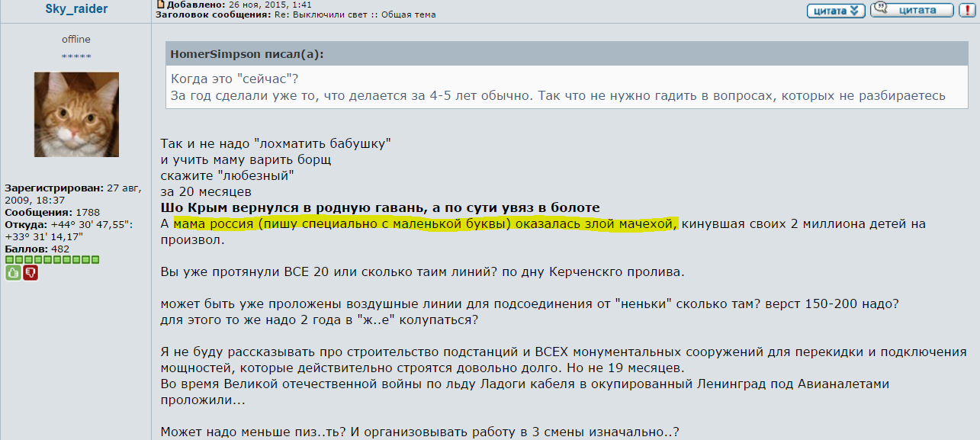Click the quoted line "Когда это "сейчас"?"

point(235,79)
